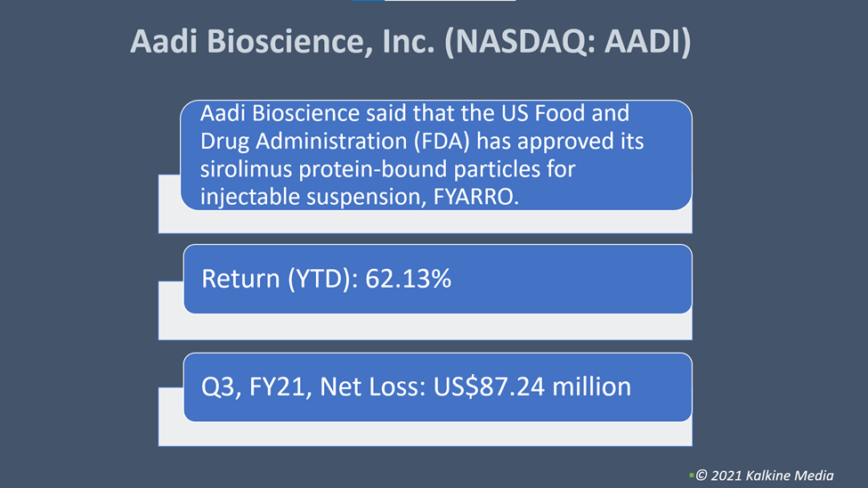Click the white segment of top bar

(450, 1)
